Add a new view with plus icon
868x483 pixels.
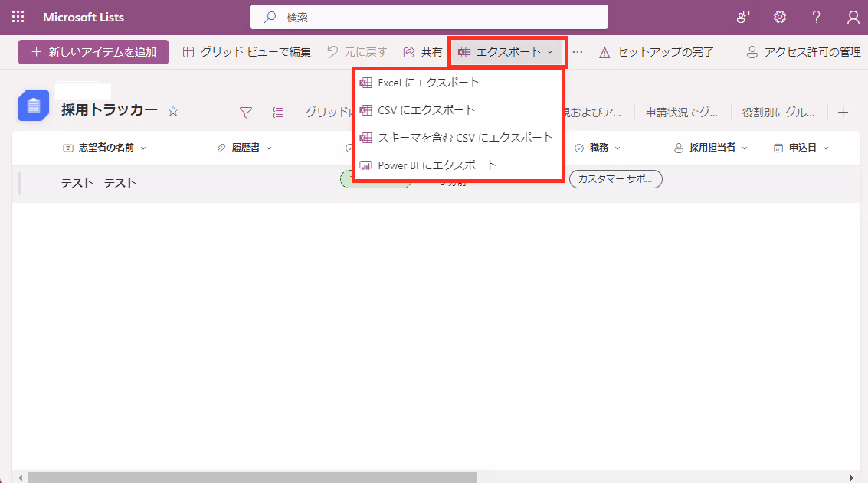point(843,113)
